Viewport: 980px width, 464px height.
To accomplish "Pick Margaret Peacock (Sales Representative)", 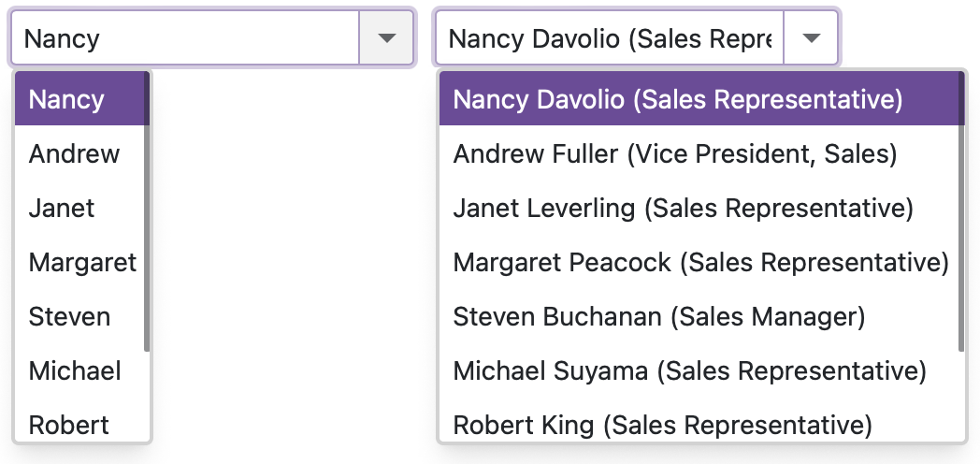I will (699, 262).
